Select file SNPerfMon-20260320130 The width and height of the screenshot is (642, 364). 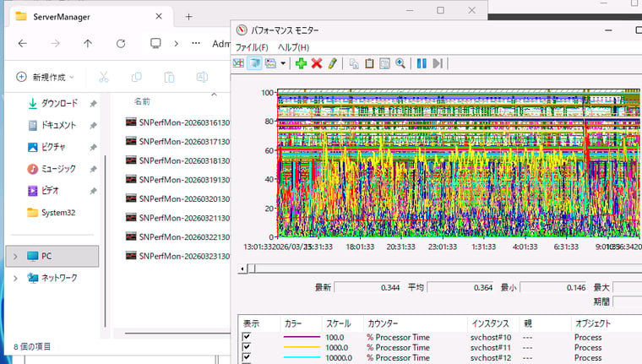[177, 198]
